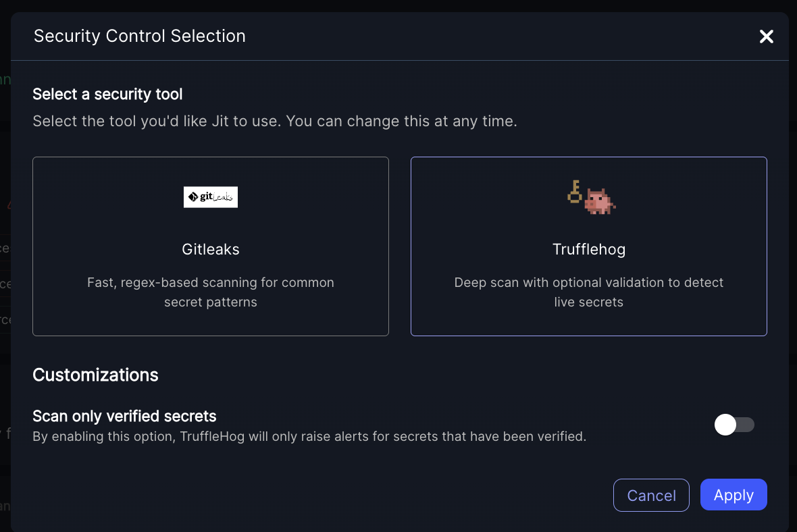The width and height of the screenshot is (797, 532).
Task: Click the Trufflehog pig icon
Action: pos(599,201)
